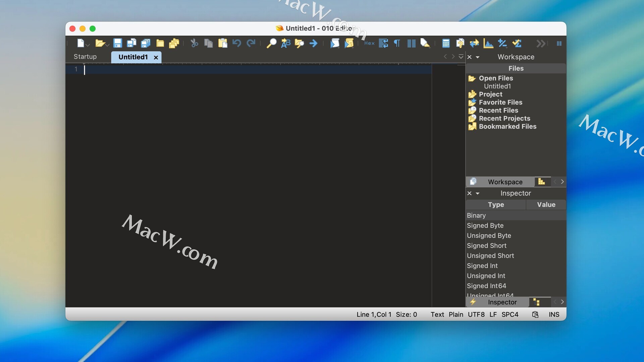Click the Goto blue arrow icon
This screenshot has width=644, height=362.
coord(313,43)
